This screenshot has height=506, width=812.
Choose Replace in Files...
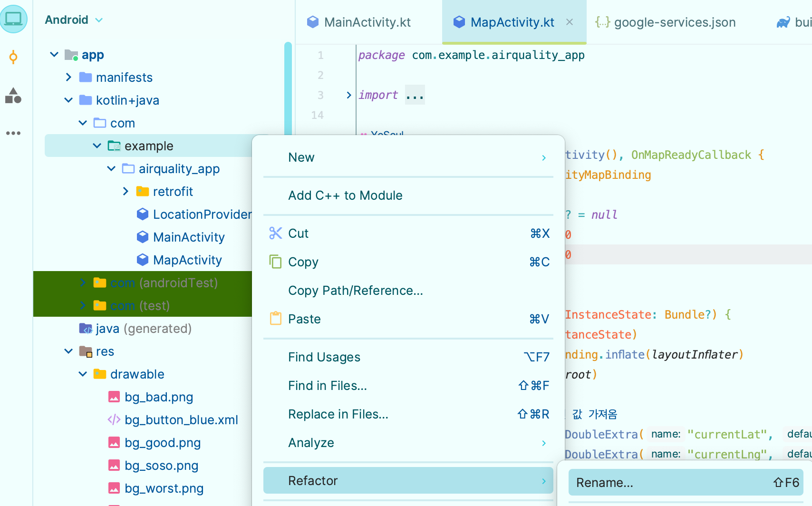pyautogui.click(x=408, y=414)
